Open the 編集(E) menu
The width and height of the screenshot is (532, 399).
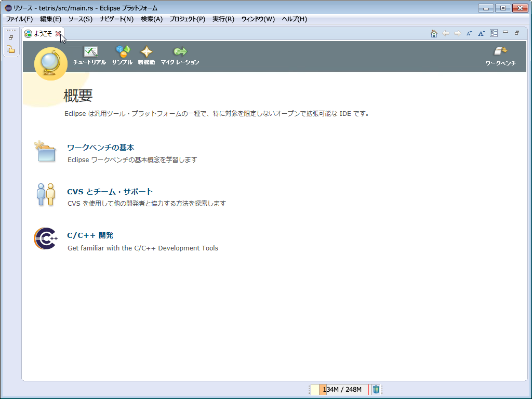[50, 19]
